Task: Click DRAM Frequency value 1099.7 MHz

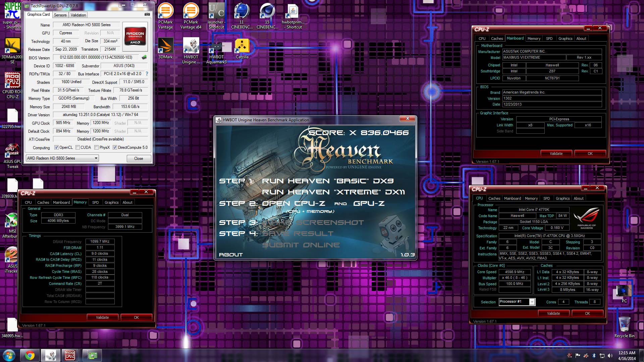Action: coord(100,241)
